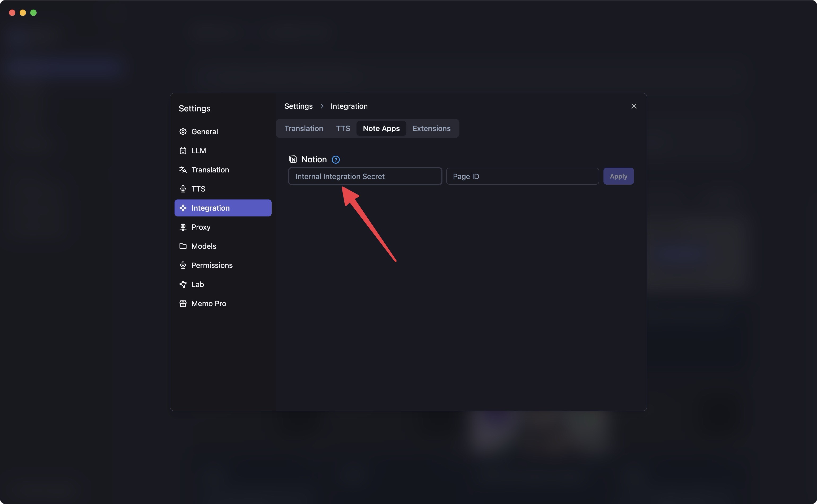Go to Permissions settings

click(223, 265)
